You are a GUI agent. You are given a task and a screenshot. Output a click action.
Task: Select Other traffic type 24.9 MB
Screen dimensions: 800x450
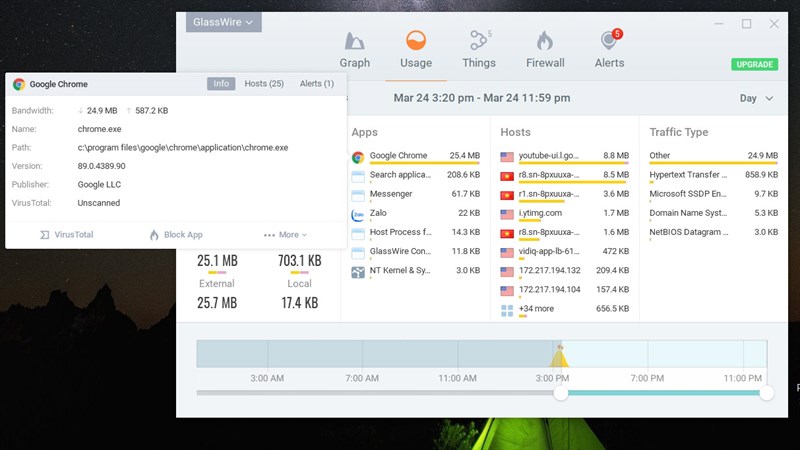click(x=713, y=157)
